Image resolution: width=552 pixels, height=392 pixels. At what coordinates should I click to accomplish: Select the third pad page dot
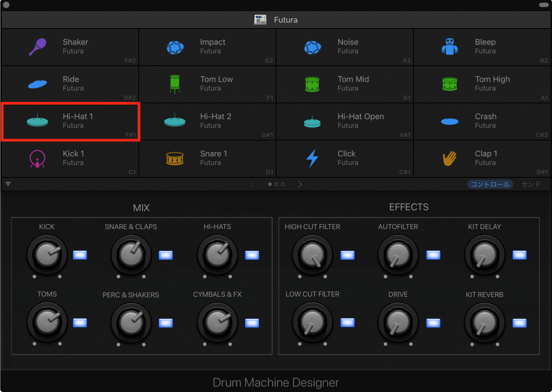[x=283, y=184]
